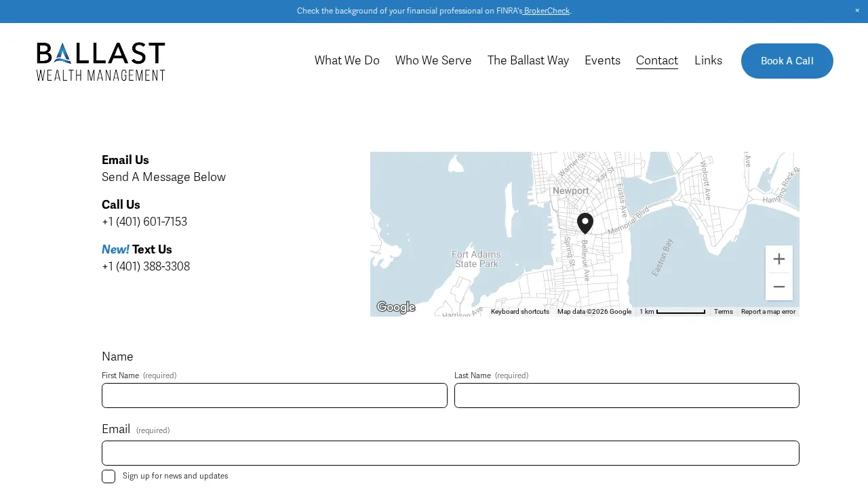This screenshot has width=868, height=488.
Task: Click the Book A Call button
Action: coord(787,61)
